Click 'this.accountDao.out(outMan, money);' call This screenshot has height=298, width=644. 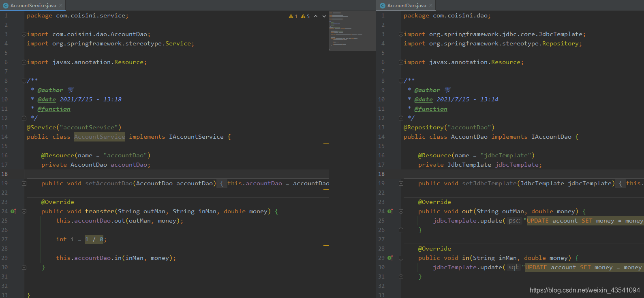pos(120,221)
